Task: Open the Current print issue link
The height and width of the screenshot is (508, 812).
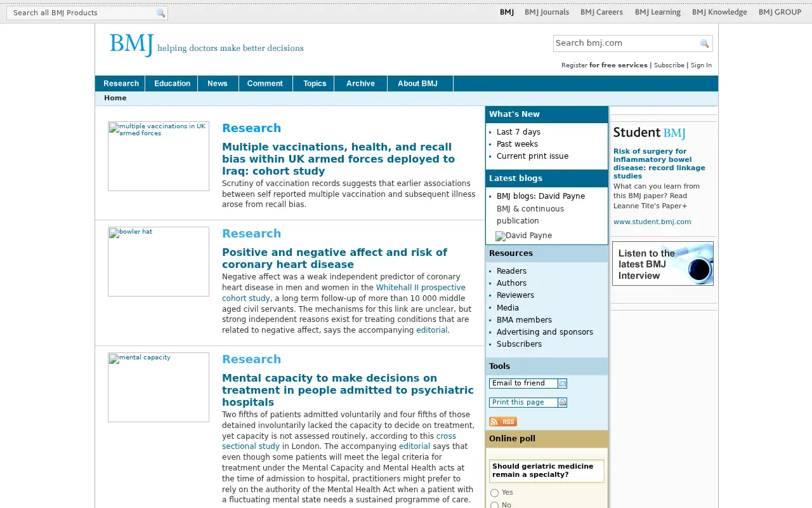Action: 532,156
